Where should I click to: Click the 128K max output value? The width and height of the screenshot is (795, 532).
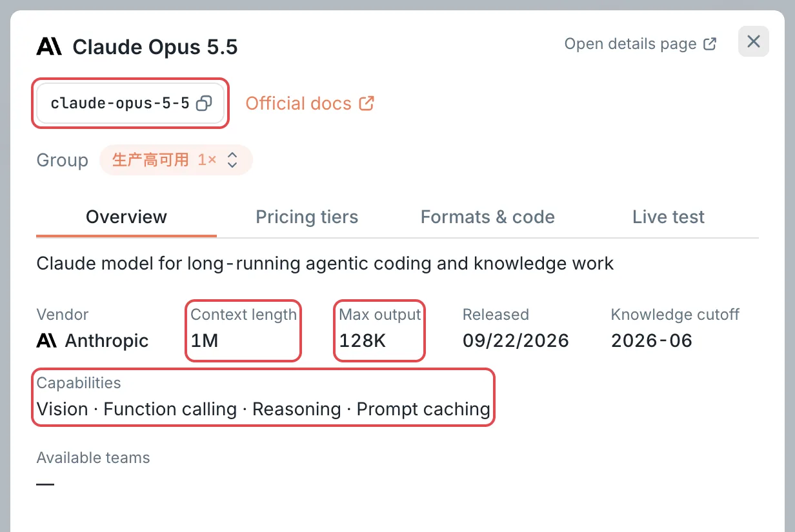click(x=363, y=340)
